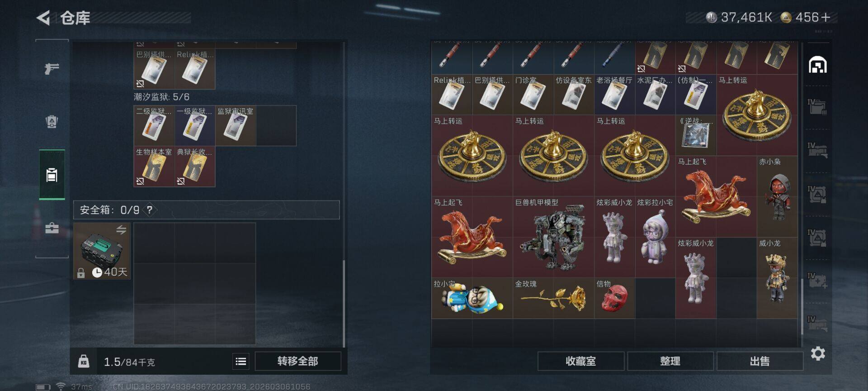The image size is (868, 391).
Task: Click the 安全箱 question mark help icon
Action: point(150,210)
